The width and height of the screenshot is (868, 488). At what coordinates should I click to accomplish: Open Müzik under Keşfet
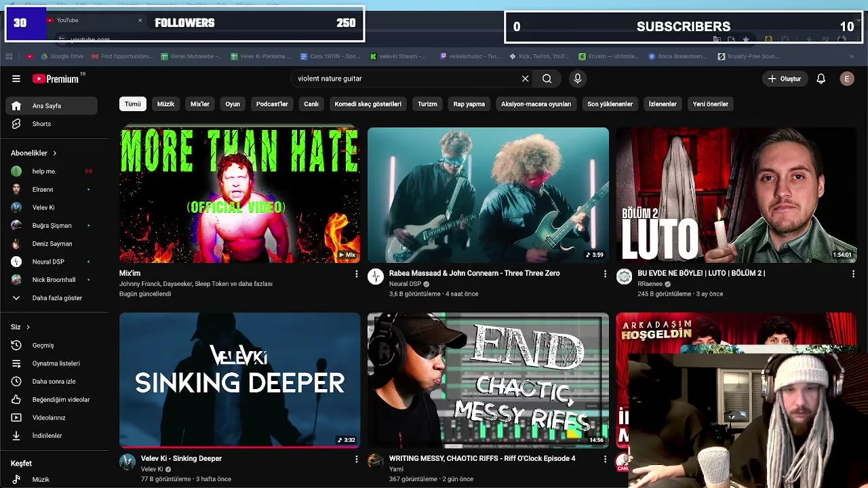52,479
